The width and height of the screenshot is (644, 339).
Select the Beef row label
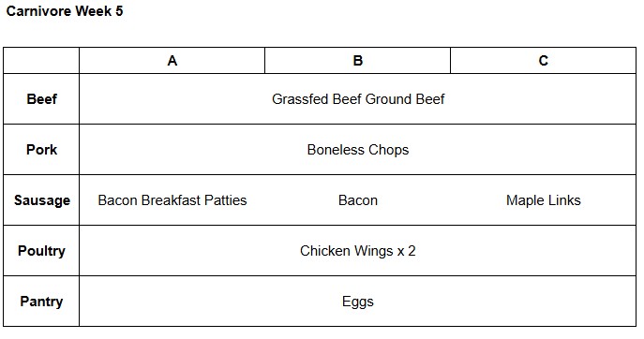41,99
